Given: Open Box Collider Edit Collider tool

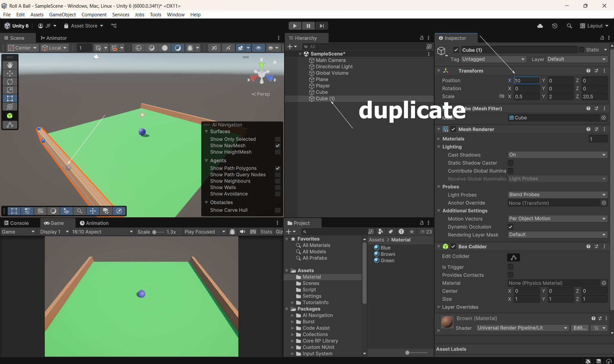Looking at the screenshot, I should tap(513, 258).
